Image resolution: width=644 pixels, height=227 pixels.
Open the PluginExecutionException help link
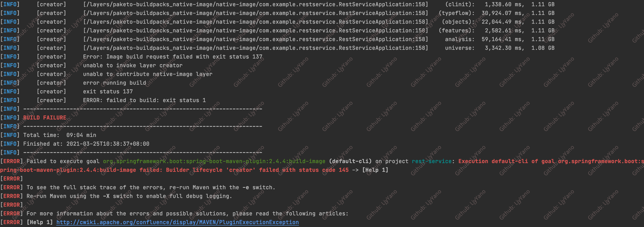click(x=178, y=222)
